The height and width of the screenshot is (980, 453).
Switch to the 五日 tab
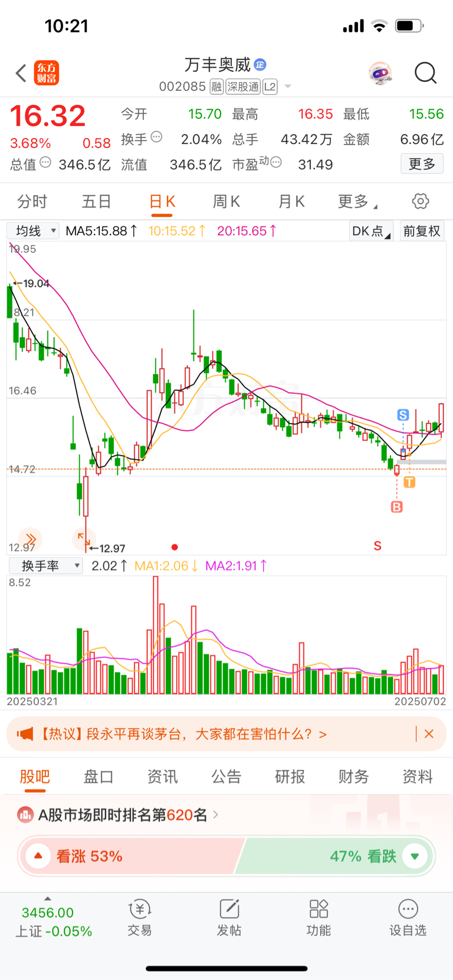click(x=96, y=202)
